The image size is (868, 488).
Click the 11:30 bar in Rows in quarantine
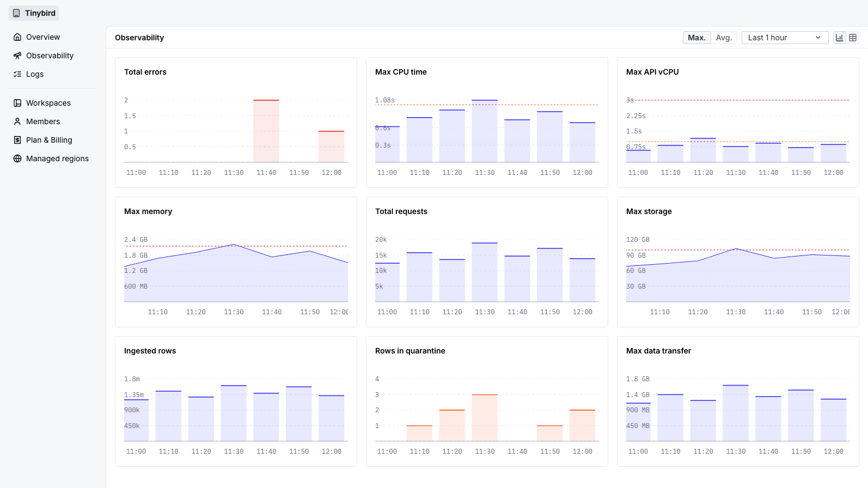pos(485,418)
